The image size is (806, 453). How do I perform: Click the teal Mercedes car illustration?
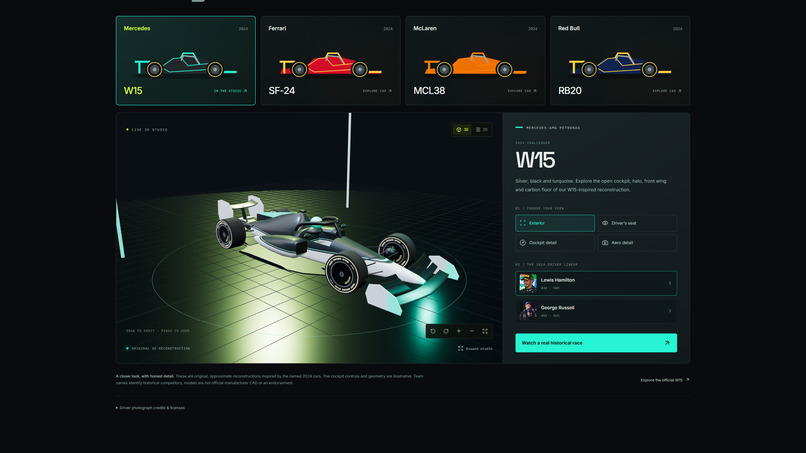[x=186, y=65]
